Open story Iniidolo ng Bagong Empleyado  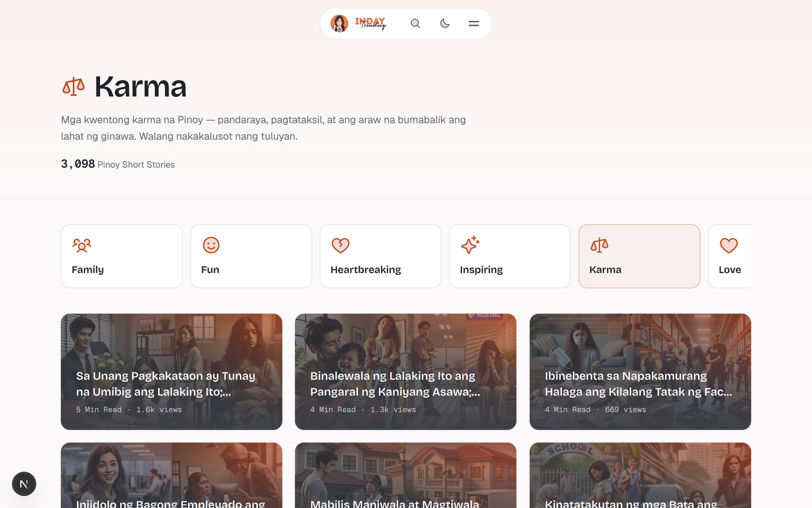[x=172, y=475]
